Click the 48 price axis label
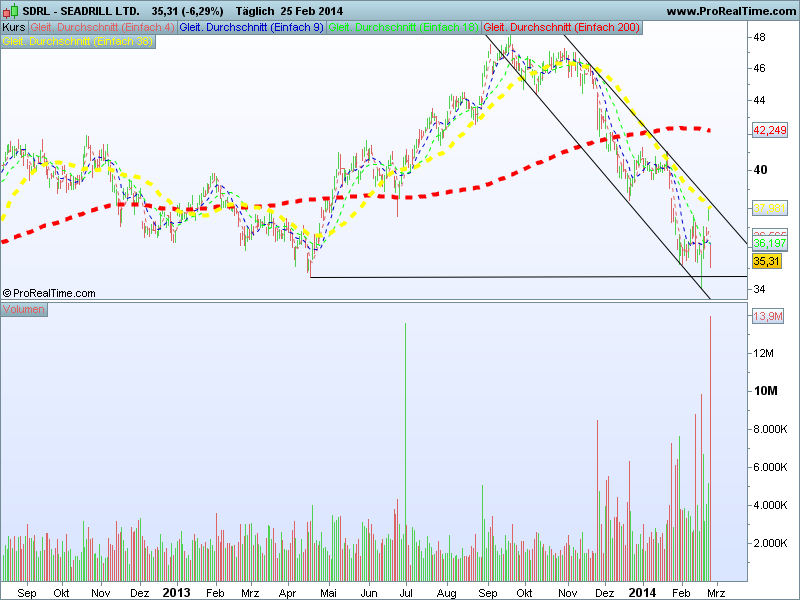 759,37
